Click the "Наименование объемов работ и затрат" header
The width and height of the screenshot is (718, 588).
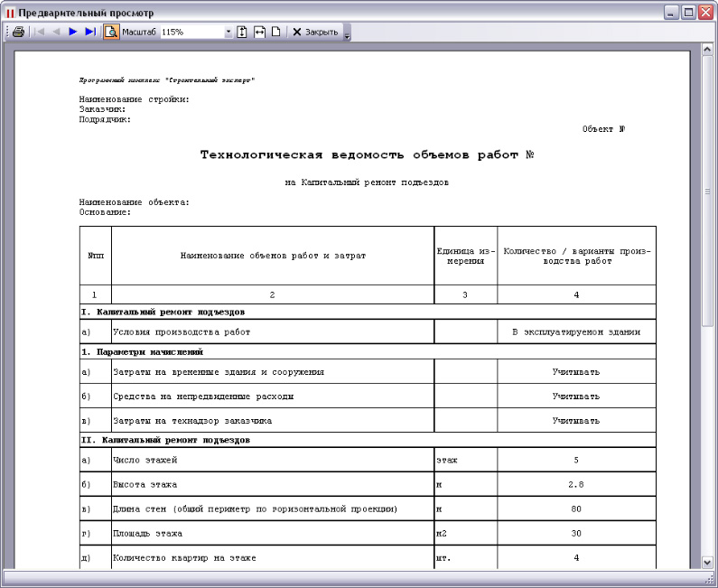[x=273, y=256]
